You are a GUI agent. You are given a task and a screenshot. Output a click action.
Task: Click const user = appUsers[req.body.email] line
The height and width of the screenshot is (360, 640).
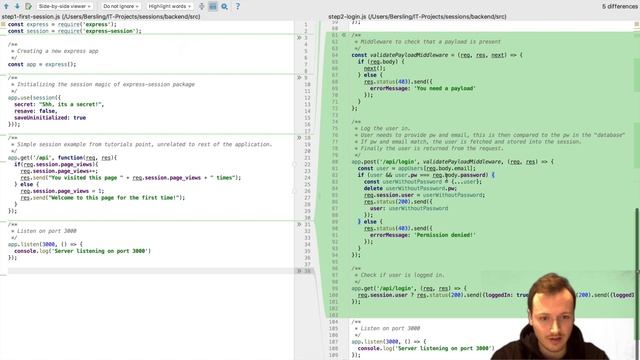pos(417,168)
